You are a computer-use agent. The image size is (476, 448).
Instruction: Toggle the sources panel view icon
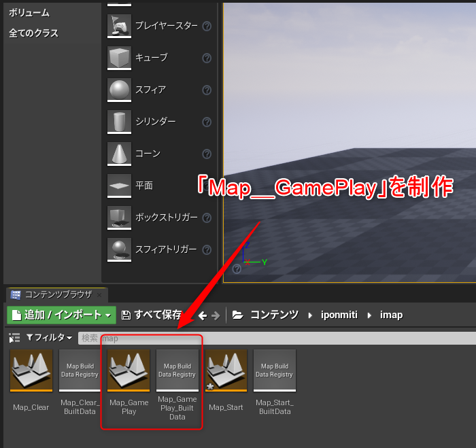[14, 338]
